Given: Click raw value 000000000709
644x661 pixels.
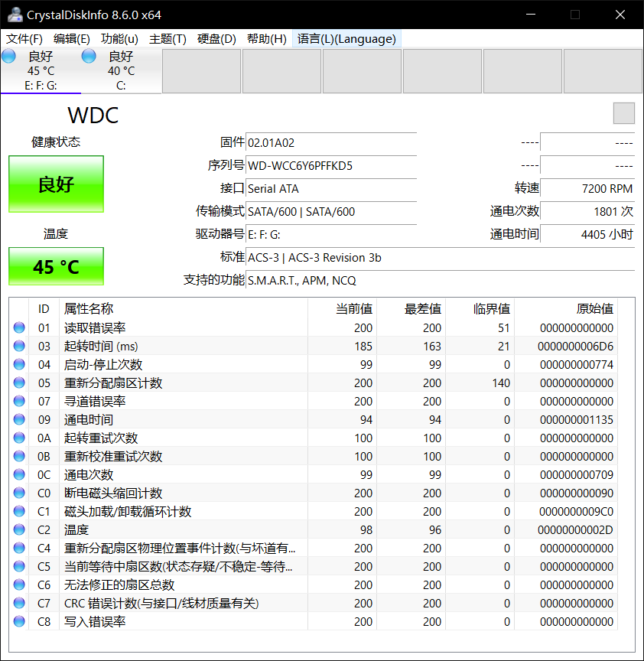Looking at the screenshot, I should pyautogui.click(x=577, y=474).
